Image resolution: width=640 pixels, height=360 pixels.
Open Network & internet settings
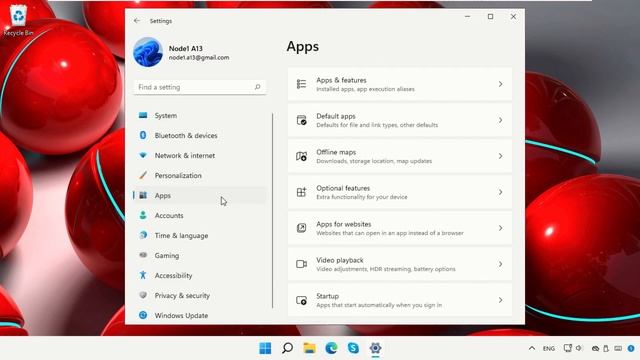tap(200, 156)
